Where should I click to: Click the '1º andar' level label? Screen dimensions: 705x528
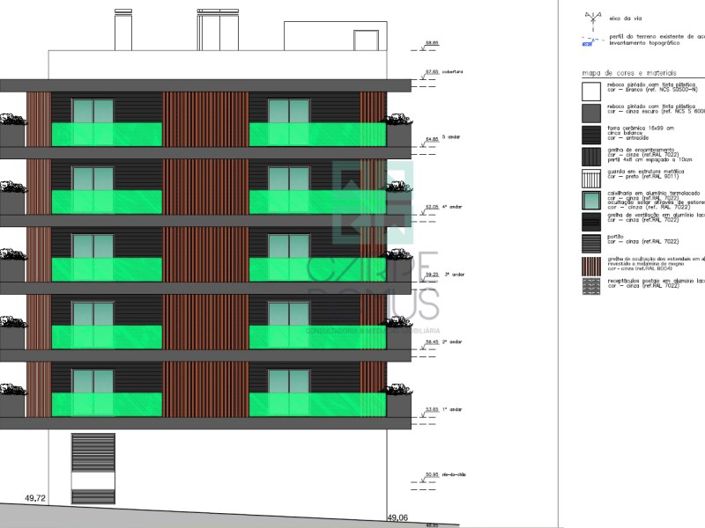[452, 409]
